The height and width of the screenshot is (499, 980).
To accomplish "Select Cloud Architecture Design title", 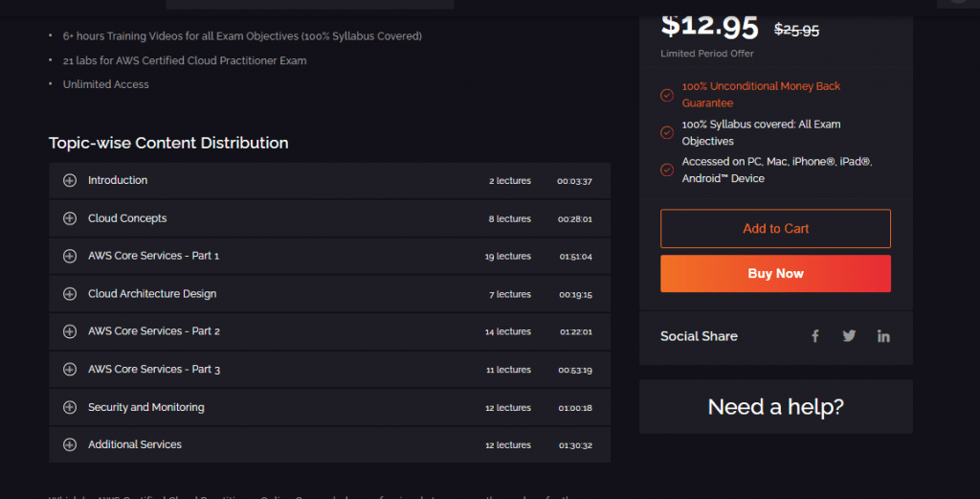I will pyautogui.click(x=152, y=294).
